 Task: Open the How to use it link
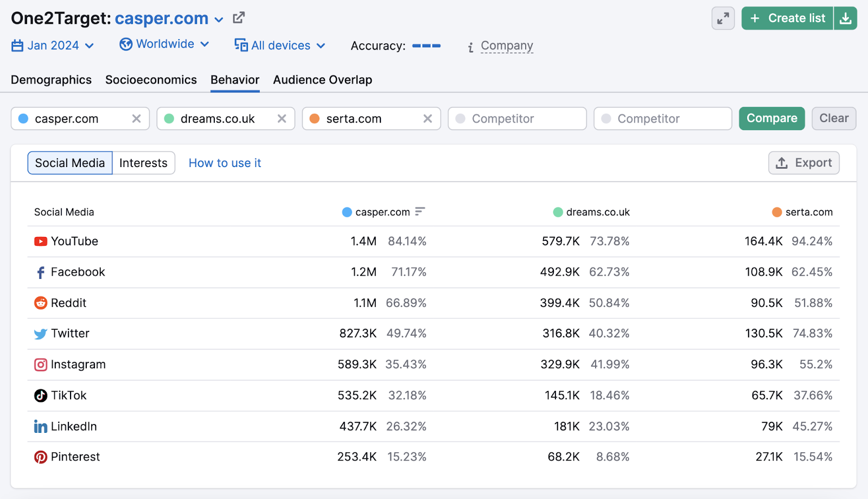[225, 163]
